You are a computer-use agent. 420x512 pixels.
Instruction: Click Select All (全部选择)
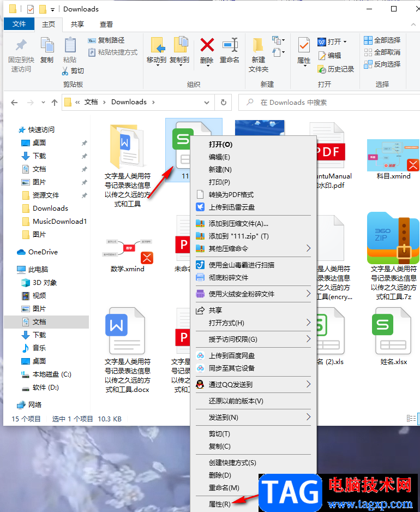(382, 40)
